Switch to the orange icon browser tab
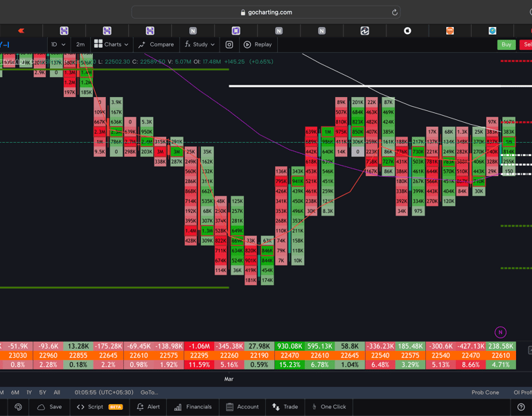 [450, 31]
